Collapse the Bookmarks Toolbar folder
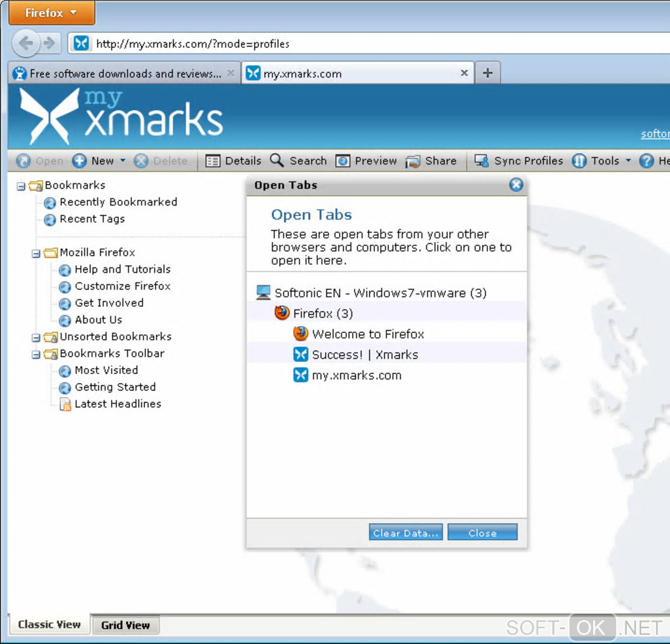This screenshot has height=644, width=670. coord(36,355)
